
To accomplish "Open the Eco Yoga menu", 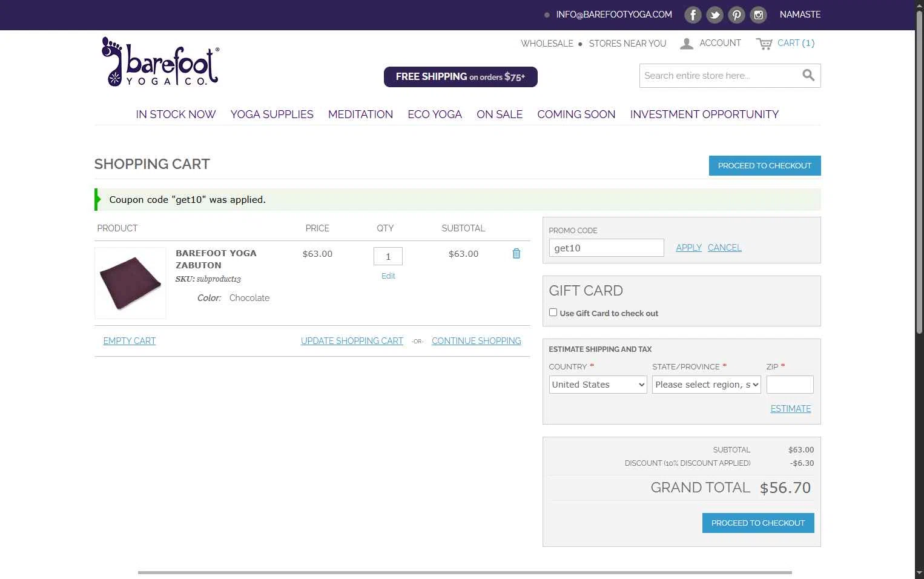I will coord(435,114).
